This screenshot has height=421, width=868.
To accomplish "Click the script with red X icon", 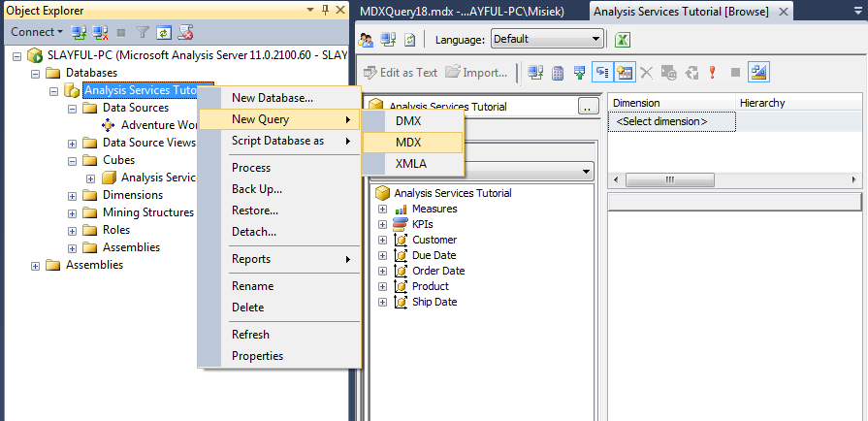I will click(x=185, y=33).
